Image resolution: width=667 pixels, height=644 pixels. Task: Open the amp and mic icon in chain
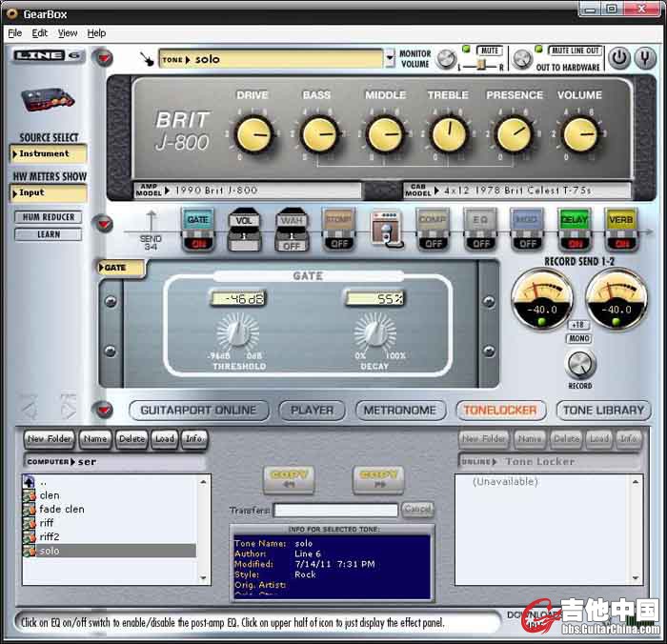pos(386,230)
